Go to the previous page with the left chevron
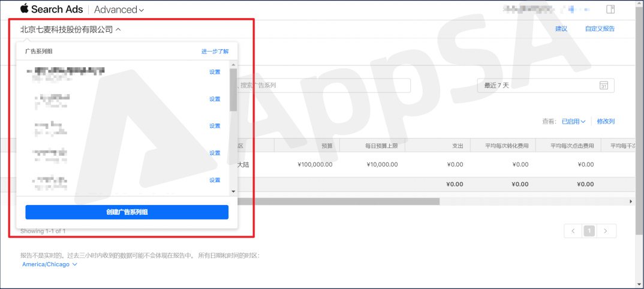Viewport: 644px width, 289px height. 573,231
